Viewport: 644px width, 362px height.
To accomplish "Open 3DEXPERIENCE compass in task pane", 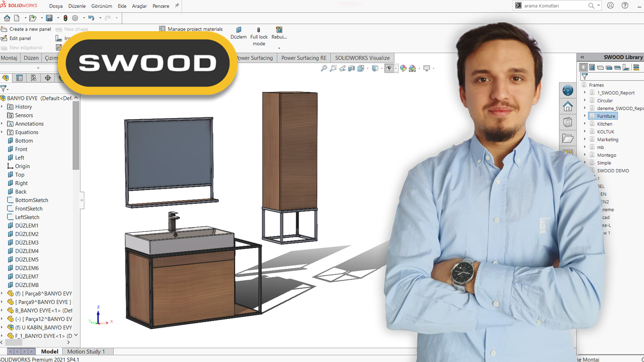I will pyautogui.click(x=568, y=90).
